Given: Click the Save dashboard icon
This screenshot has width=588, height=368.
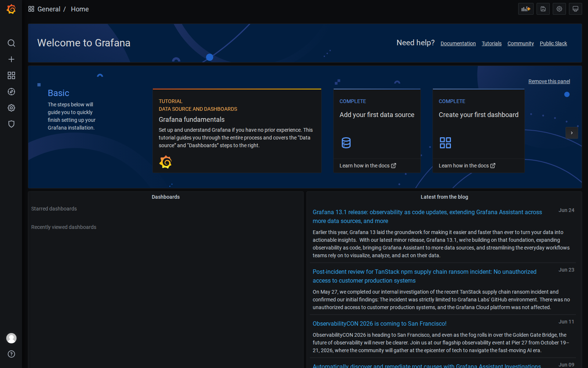Looking at the screenshot, I should (x=543, y=9).
